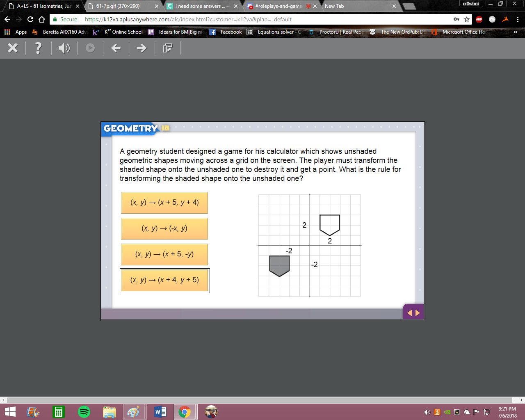Open the Chrome three-dot menu
Screen dimensions: 525x420
pyautogui.click(x=518, y=19)
